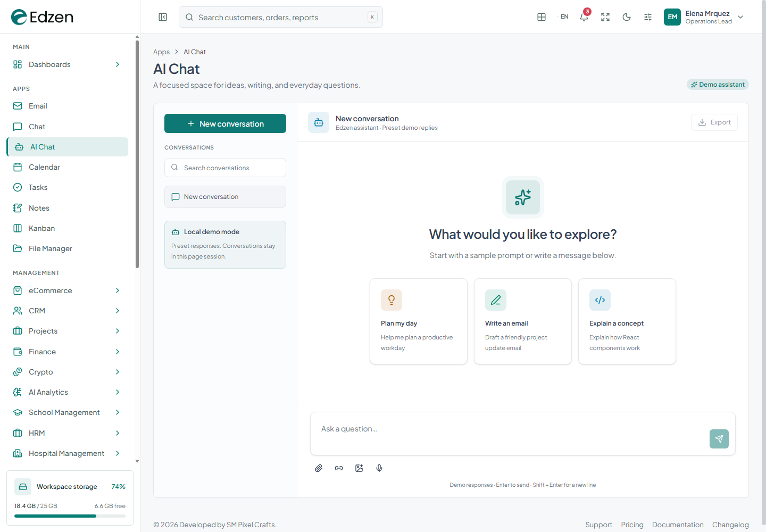Image resolution: width=766 pixels, height=532 pixels.
Task: Select the Plan my day prompt card
Action: pyautogui.click(x=419, y=321)
